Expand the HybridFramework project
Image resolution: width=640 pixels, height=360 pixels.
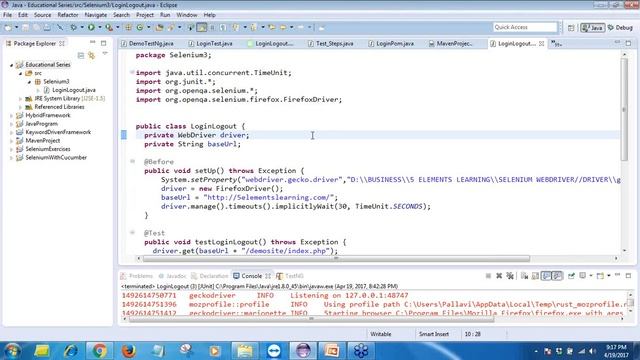(11, 116)
